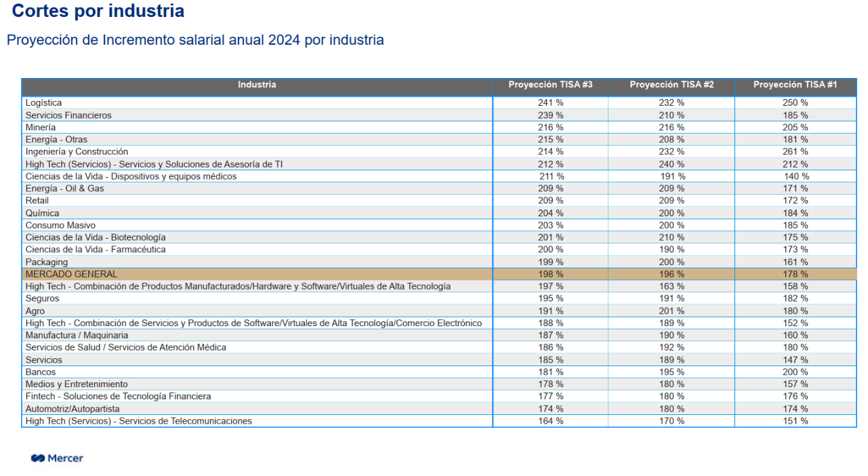Viewport: 868px width, 476px height.
Task: Click the highlighted 'MERCADO GENERAL' row
Action: 71,274
